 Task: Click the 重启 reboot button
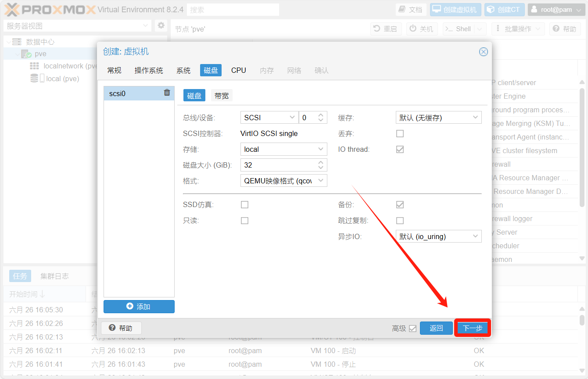tap(385, 29)
